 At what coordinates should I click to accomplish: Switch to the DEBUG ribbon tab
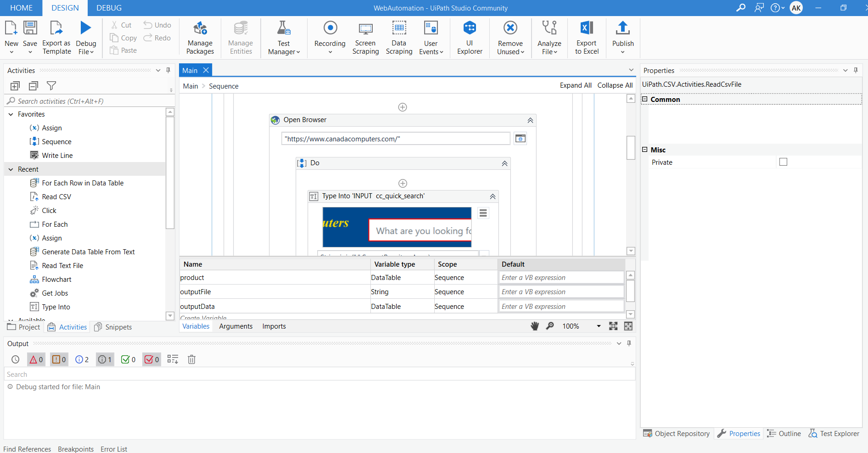pos(109,8)
